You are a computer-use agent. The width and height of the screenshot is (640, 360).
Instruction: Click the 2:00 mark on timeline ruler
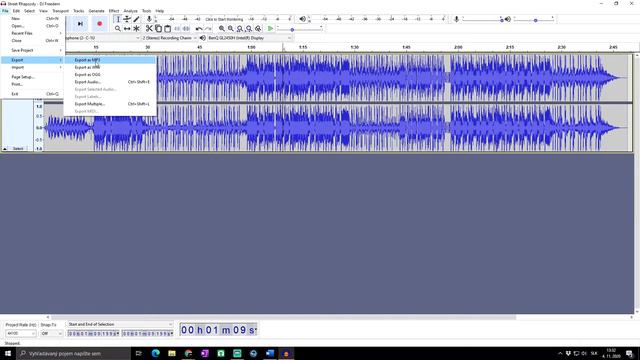(x=458, y=47)
